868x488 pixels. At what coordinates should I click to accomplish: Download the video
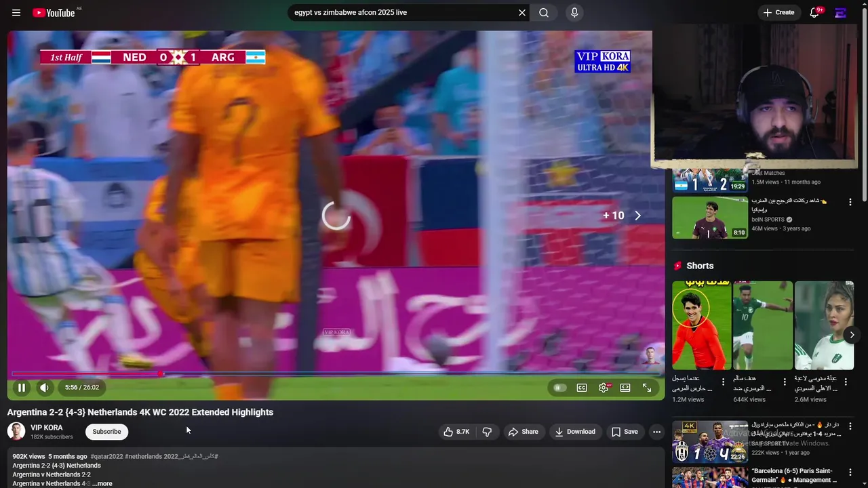[574, 432]
